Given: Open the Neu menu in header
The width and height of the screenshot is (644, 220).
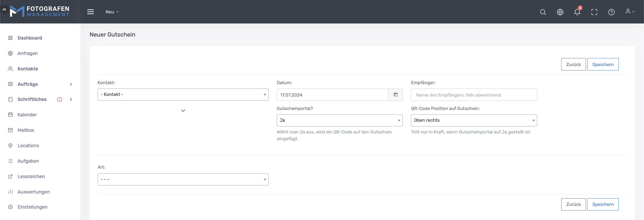Looking at the screenshot, I should (112, 12).
